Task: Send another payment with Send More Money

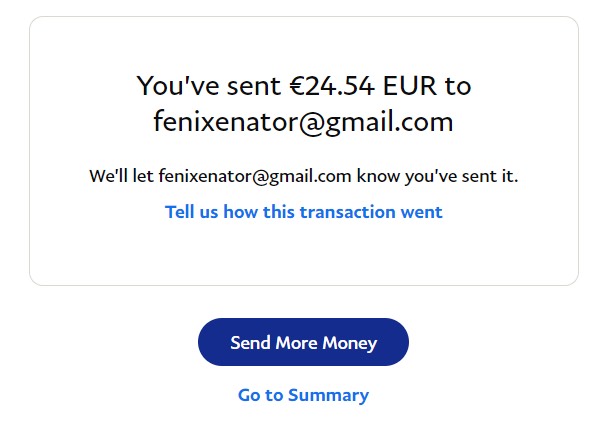Action: [x=303, y=342]
